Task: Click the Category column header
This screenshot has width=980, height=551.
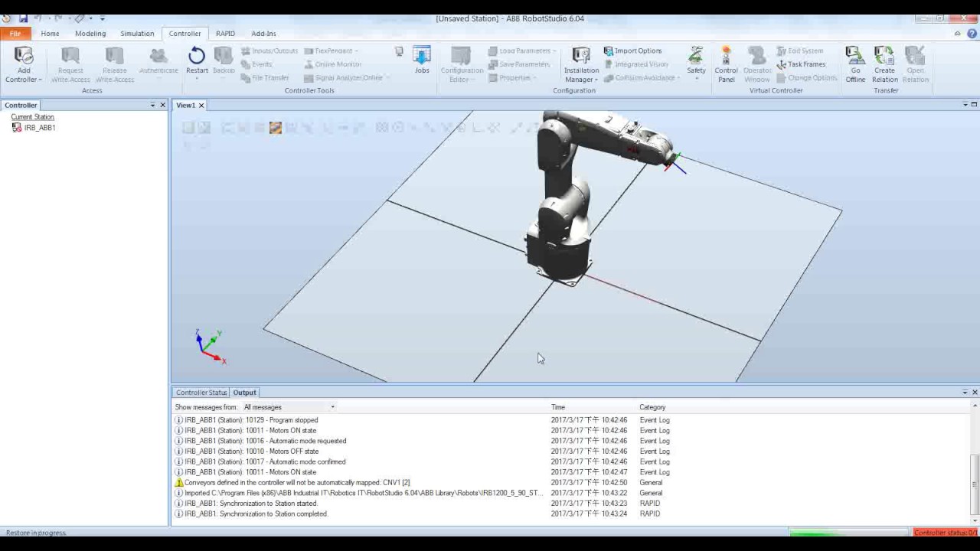Action: tap(652, 407)
